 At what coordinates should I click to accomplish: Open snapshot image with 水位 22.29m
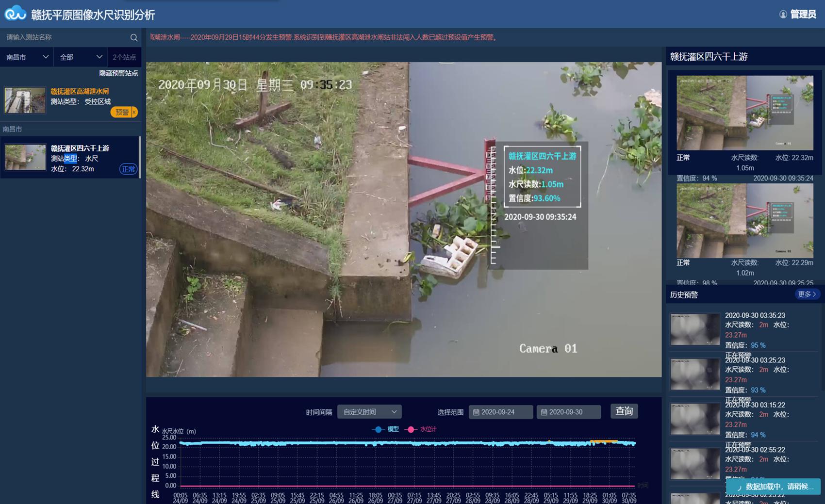click(745, 221)
